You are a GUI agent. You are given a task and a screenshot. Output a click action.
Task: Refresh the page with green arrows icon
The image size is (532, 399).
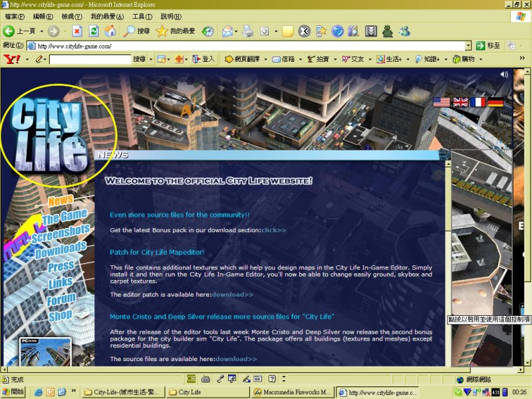point(94,31)
